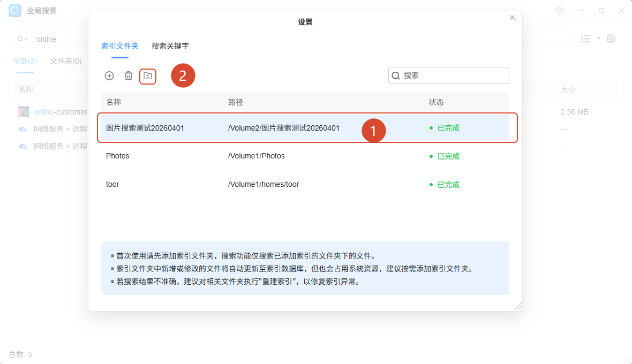
Task: Open the search type dropdown in main window
Action: (x=22, y=39)
